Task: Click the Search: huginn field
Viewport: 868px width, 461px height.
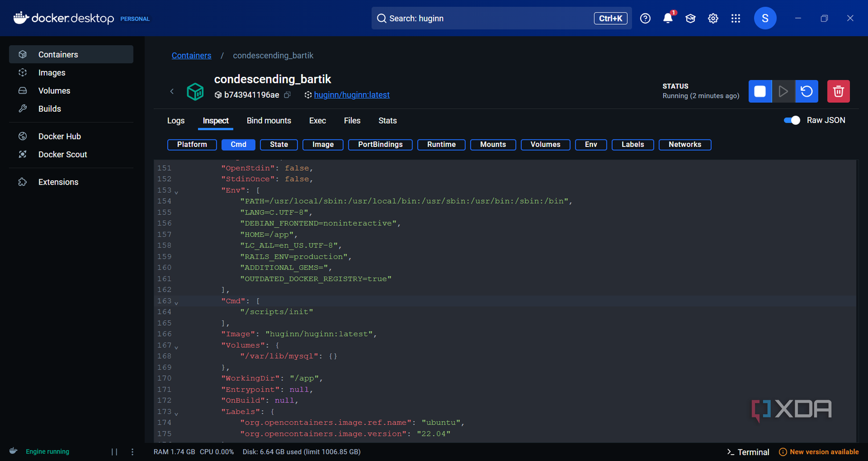Action: pos(502,19)
